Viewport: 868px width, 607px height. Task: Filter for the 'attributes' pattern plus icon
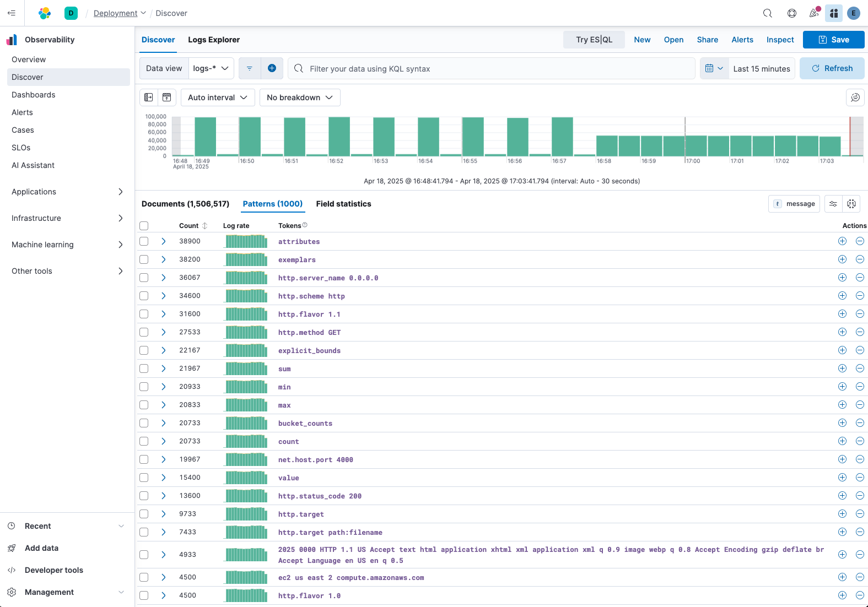tap(842, 241)
